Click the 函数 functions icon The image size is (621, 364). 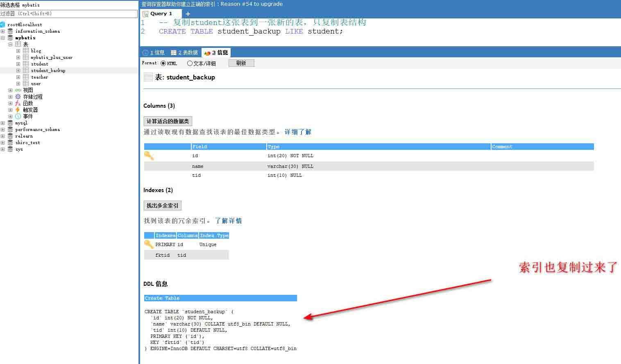coord(18,103)
